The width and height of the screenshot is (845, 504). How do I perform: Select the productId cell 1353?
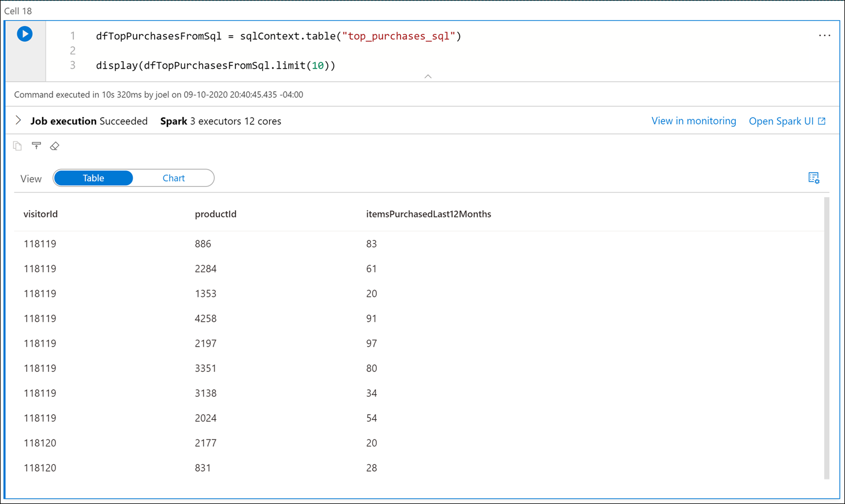[x=205, y=294]
